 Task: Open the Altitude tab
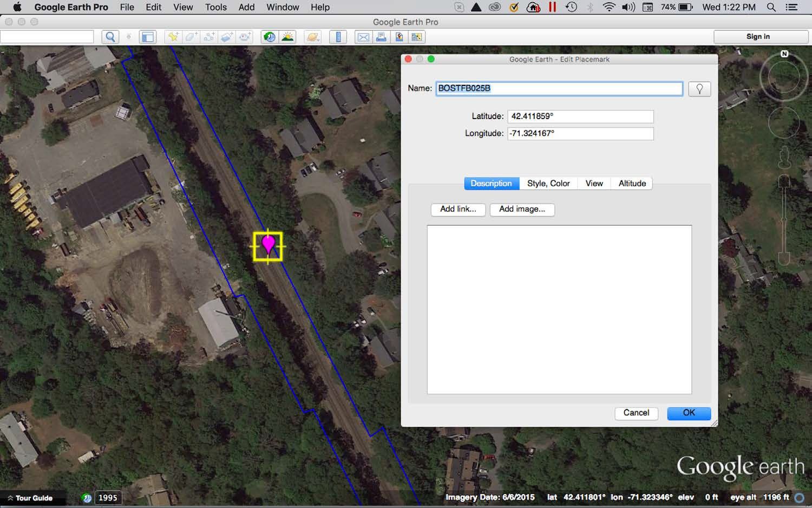pyautogui.click(x=632, y=184)
